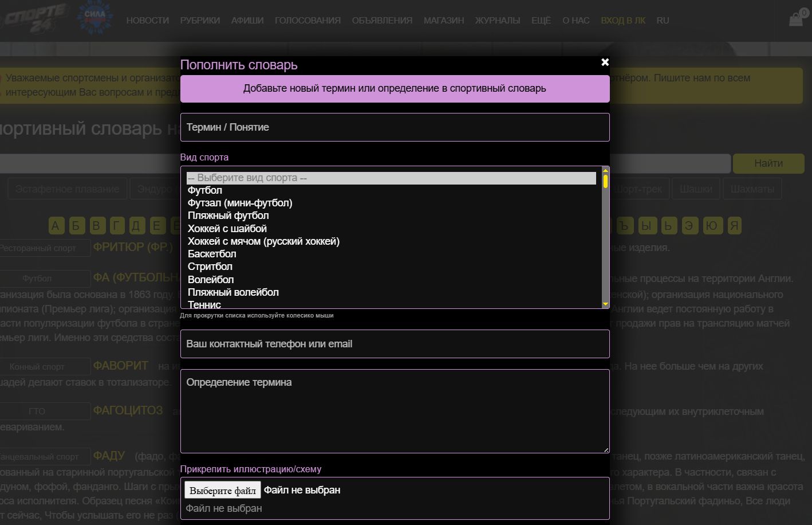Viewport: 812px width, 525px height.
Task: Focus the Термин / Понятие field
Action: (395, 127)
